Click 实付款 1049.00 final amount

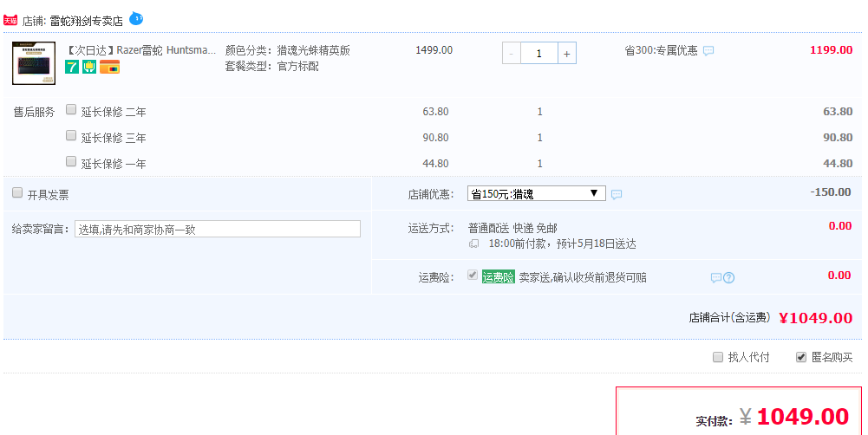(x=803, y=417)
